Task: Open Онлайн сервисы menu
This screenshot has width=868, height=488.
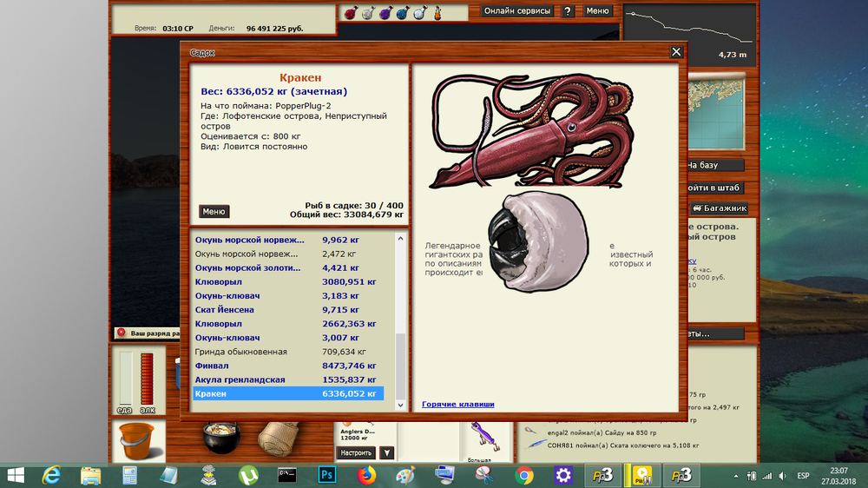Action: pos(517,10)
